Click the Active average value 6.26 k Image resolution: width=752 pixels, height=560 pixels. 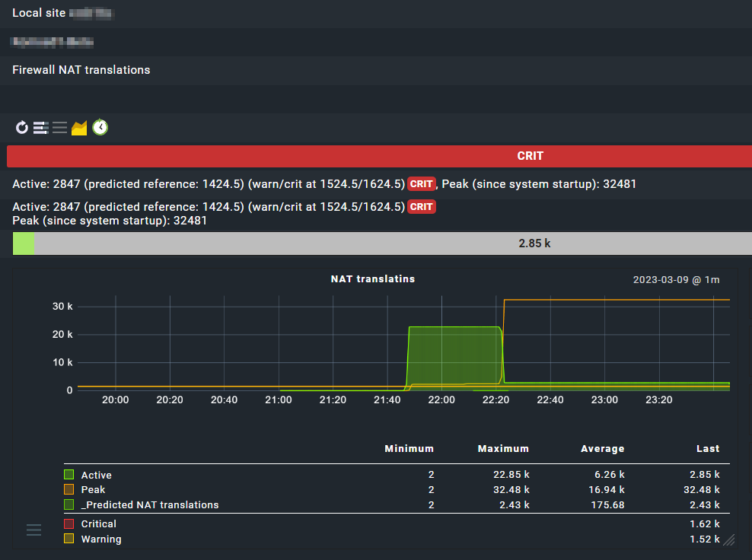click(610, 475)
